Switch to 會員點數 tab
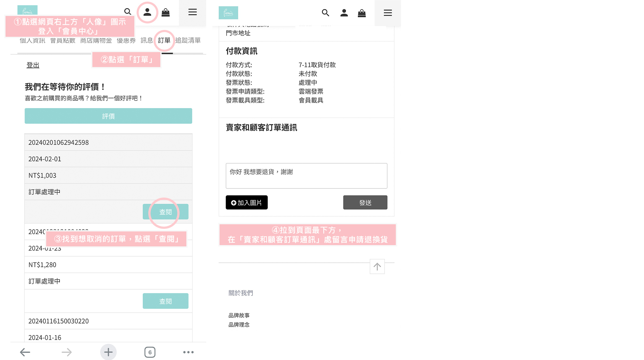Image resolution: width=644 pixels, height=360 pixels. point(63,41)
